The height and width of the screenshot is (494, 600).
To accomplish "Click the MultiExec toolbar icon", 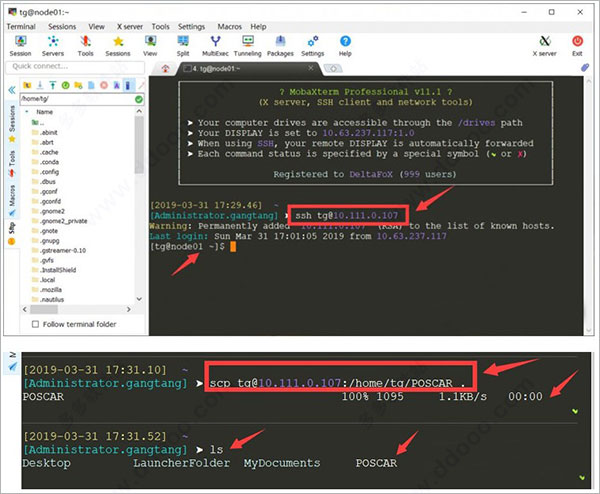I will click(214, 43).
